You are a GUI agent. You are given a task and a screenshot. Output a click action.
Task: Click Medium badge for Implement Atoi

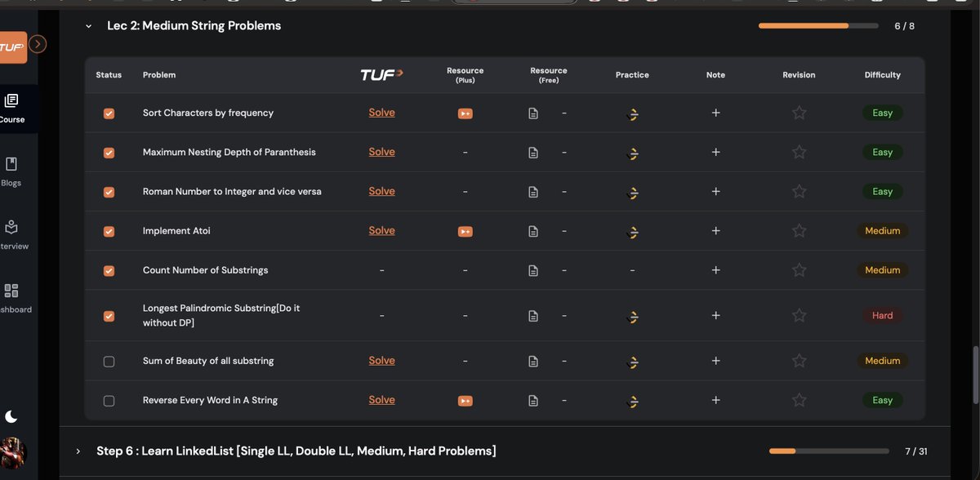click(883, 231)
